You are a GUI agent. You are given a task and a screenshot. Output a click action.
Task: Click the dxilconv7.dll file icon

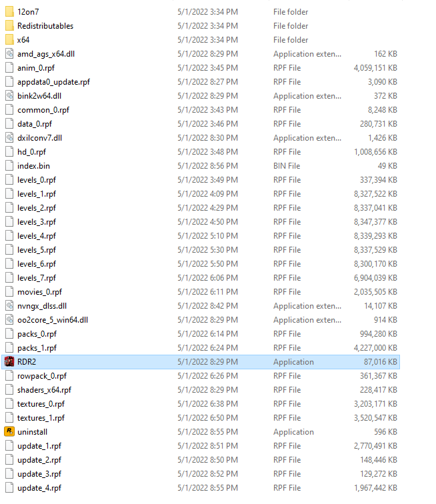pos(9,138)
